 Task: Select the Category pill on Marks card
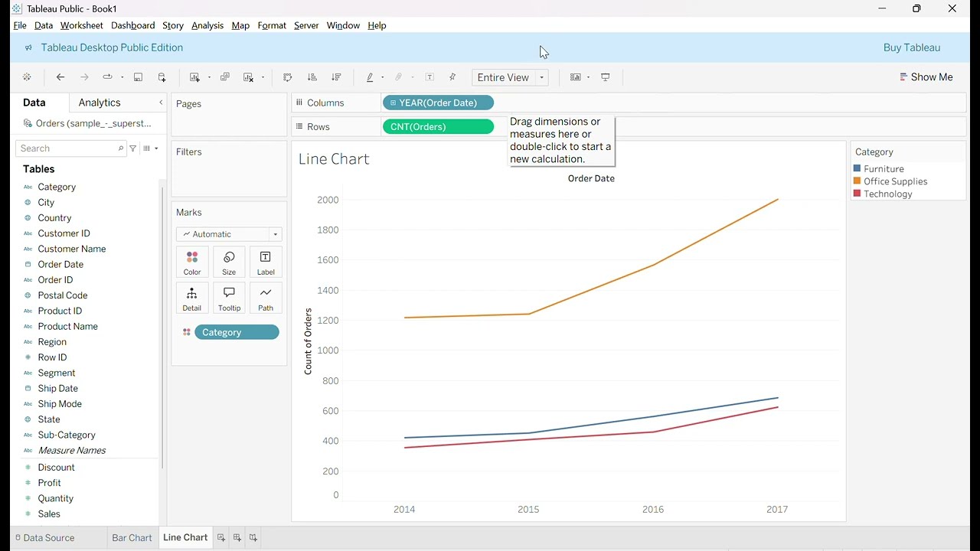[237, 332]
